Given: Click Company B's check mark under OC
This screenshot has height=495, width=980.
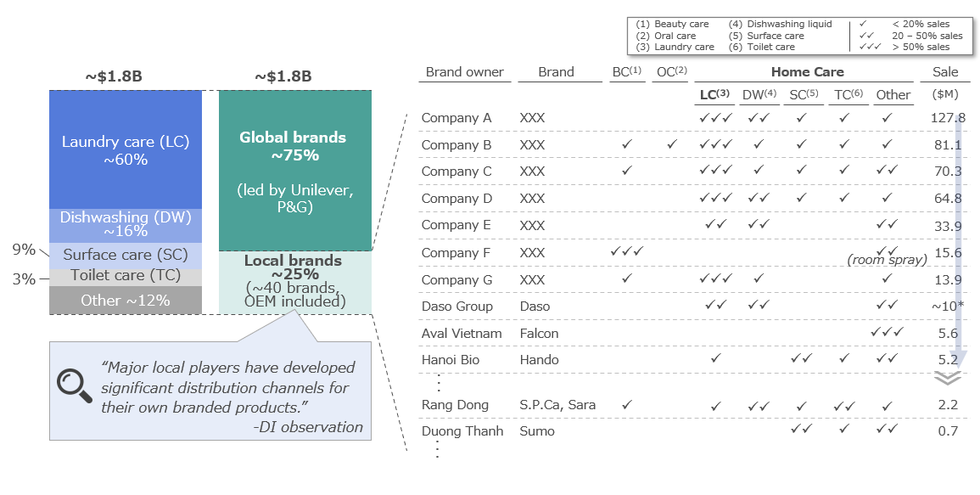Looking at the screenshot, I should pos(672,144).
